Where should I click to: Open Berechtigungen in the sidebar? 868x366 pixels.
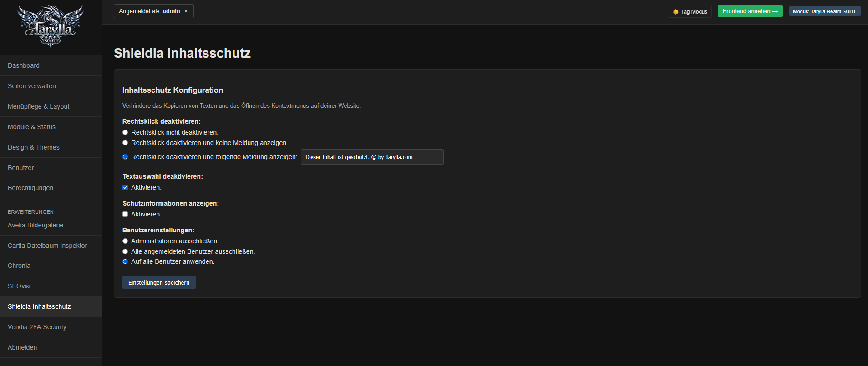[x=51, y=188]
